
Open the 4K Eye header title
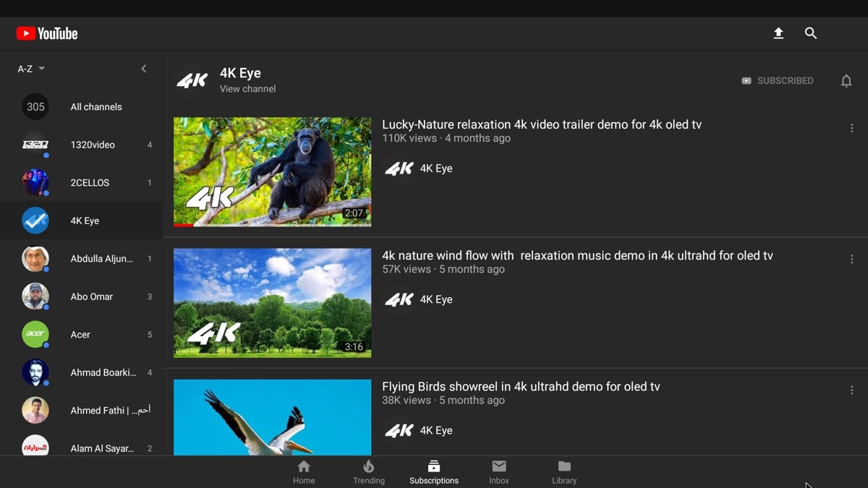tap(240, 73)
